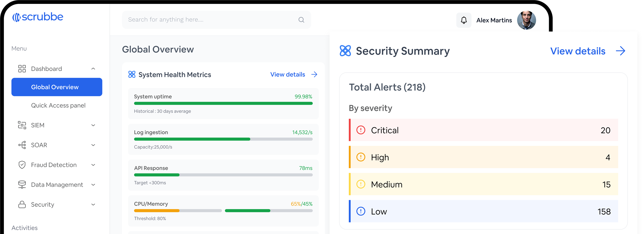Click the Low alerts count 158

click(604, 212)
